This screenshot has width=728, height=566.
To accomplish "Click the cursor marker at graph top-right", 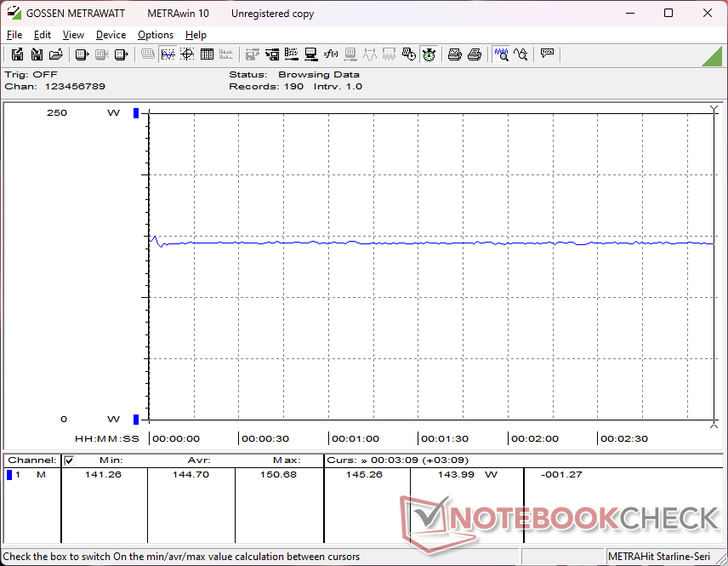I will point(714,110).
